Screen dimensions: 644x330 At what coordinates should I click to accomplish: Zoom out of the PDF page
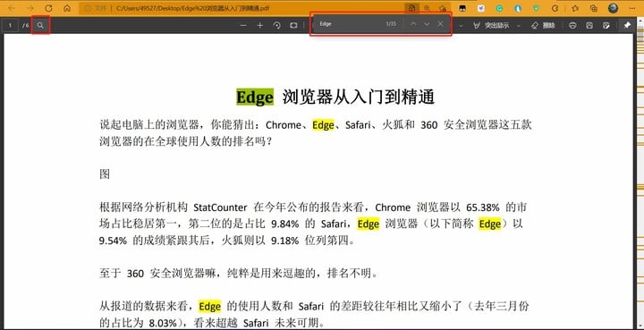tap(243, 25)
